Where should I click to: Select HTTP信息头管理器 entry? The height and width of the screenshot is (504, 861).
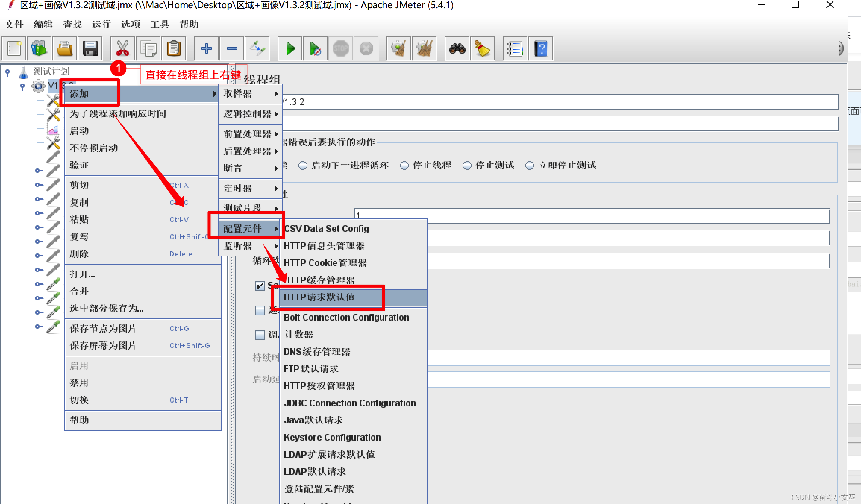tap(353, 246)
